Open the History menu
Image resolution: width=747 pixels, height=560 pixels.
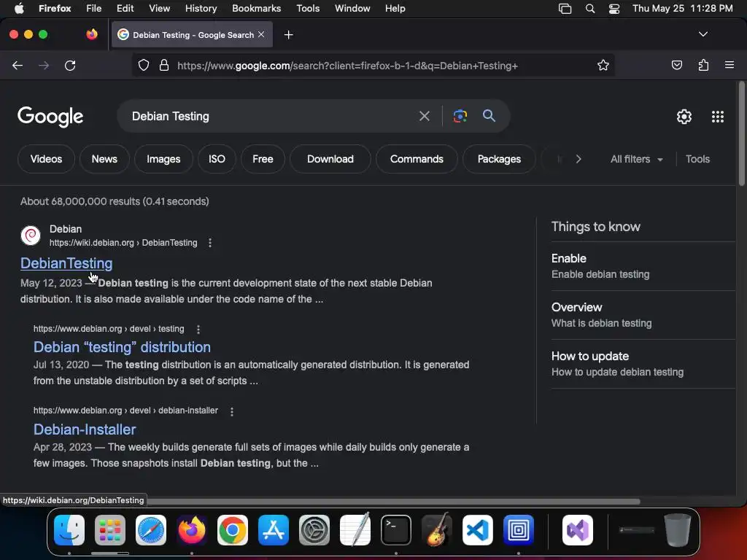pos(201,9)
